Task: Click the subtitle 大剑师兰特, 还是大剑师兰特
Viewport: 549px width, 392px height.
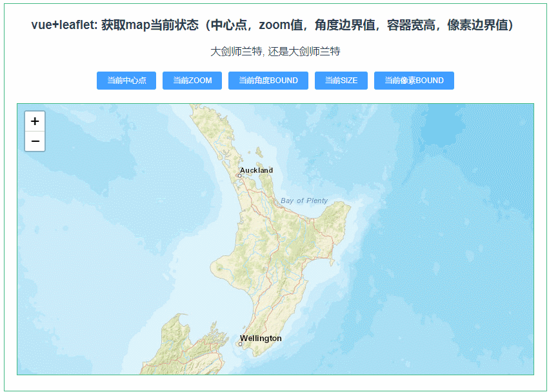Action: click(x=275, y=52)
